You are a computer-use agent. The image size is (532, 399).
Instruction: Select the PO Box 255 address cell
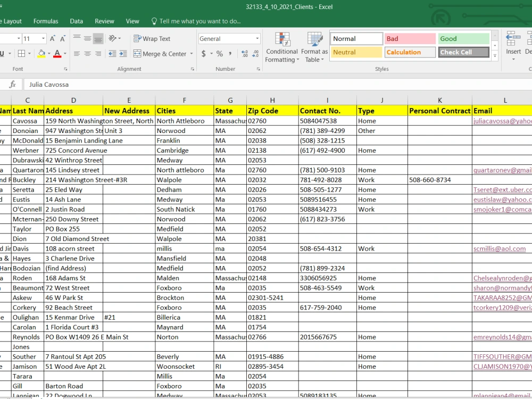[x=73, y=229]
